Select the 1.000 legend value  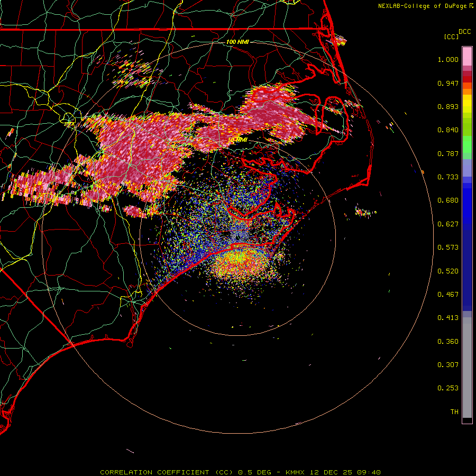click(x=448, y=59)
